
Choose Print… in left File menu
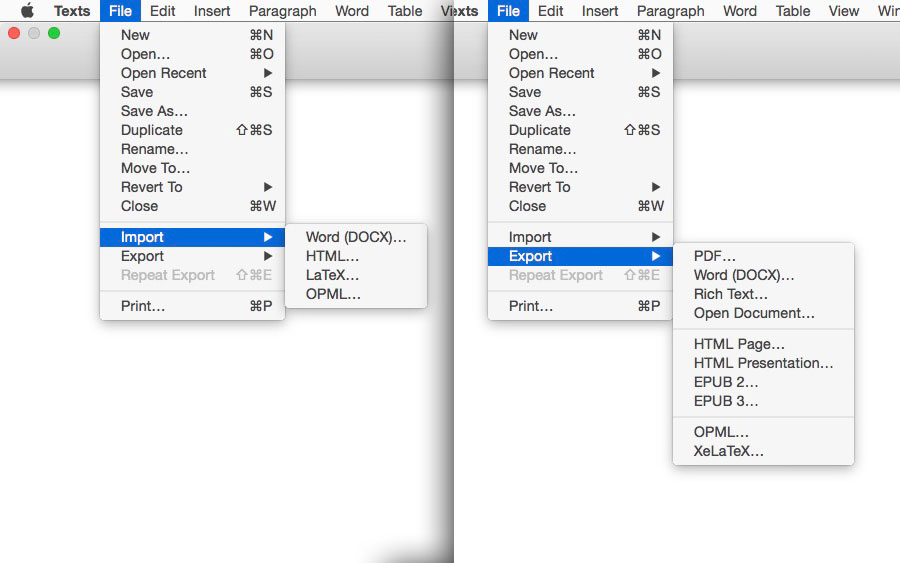tap(192, 306)
